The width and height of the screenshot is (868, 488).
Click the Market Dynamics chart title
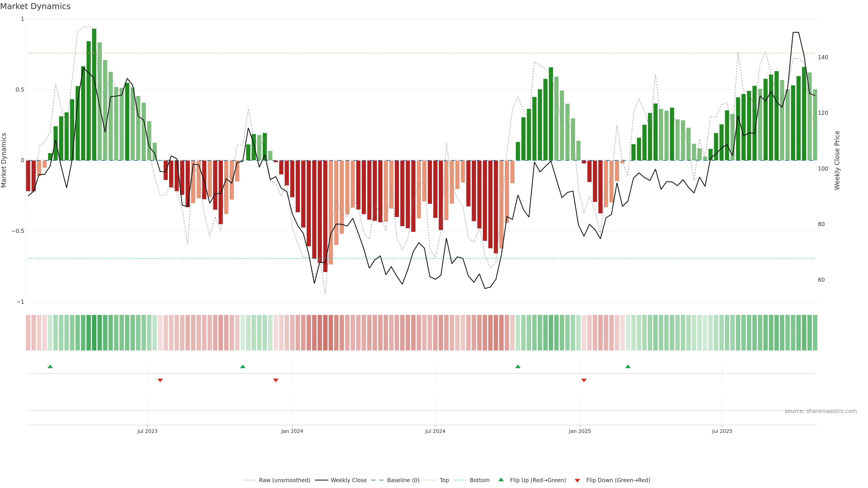point(35,6)
